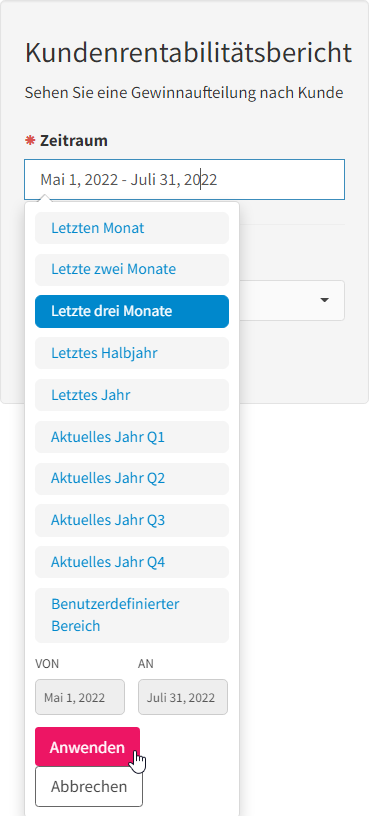The height and width of the screenshot is (816, 369).
Task: Select Aktuelles Jahr Q1
Action: [x=132, y=437]
